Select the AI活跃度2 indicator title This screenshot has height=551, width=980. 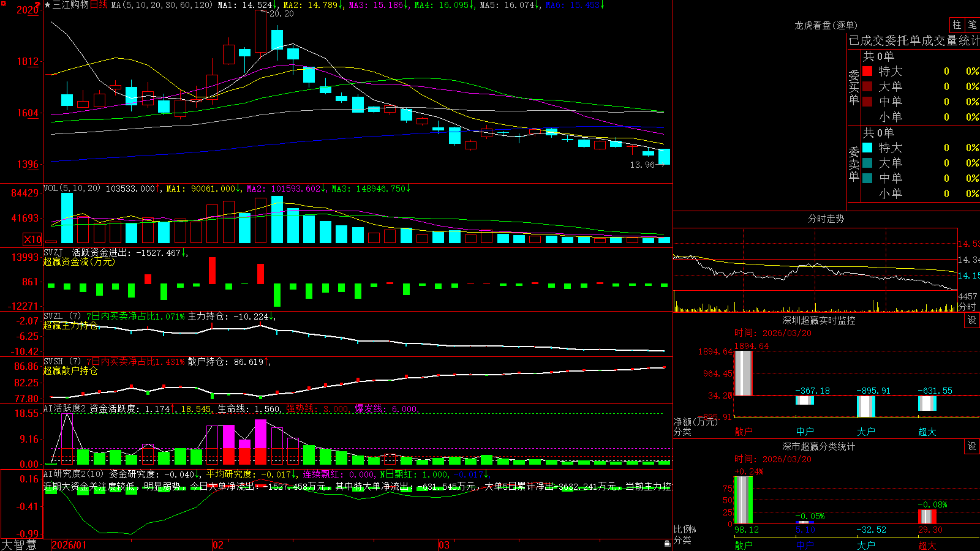tap(65, 409)
